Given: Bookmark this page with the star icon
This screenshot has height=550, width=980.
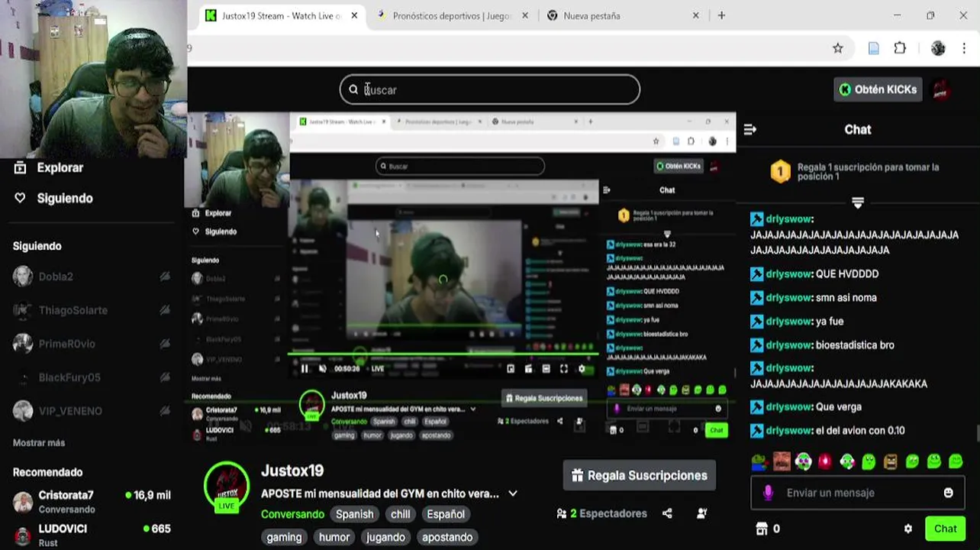Looking at the screenshot, I should click(838, 48).
